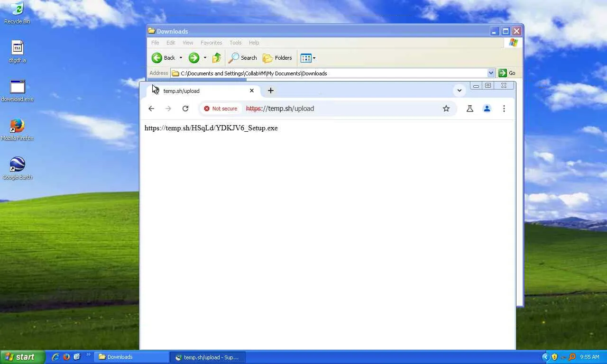Open the Views button in Downloads window
Image resolution: width=607 pixels, height=364 pixels.
tap(308, 58)
